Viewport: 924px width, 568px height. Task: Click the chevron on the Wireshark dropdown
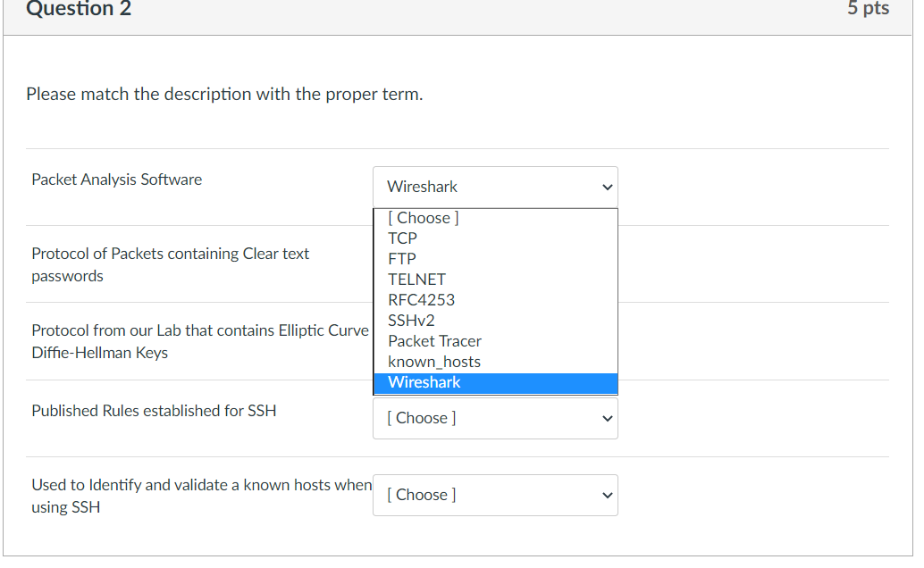(x=608, y=188)
